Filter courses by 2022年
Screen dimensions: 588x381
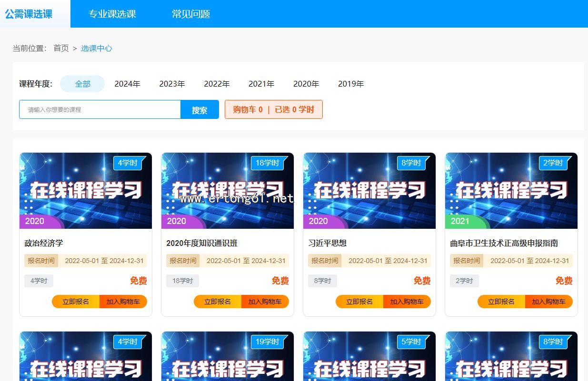(x=217, y=84)
